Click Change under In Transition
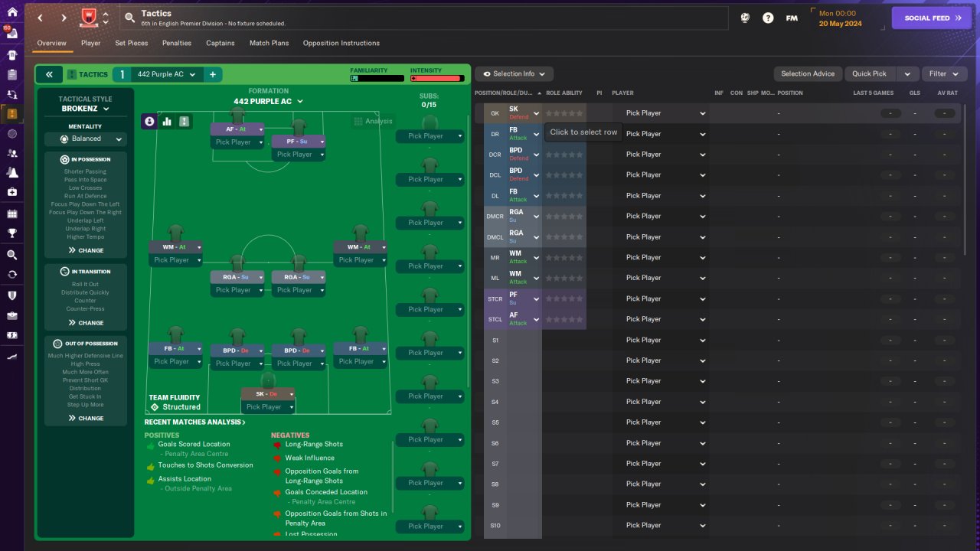The image size is (980, 551). 86,322
